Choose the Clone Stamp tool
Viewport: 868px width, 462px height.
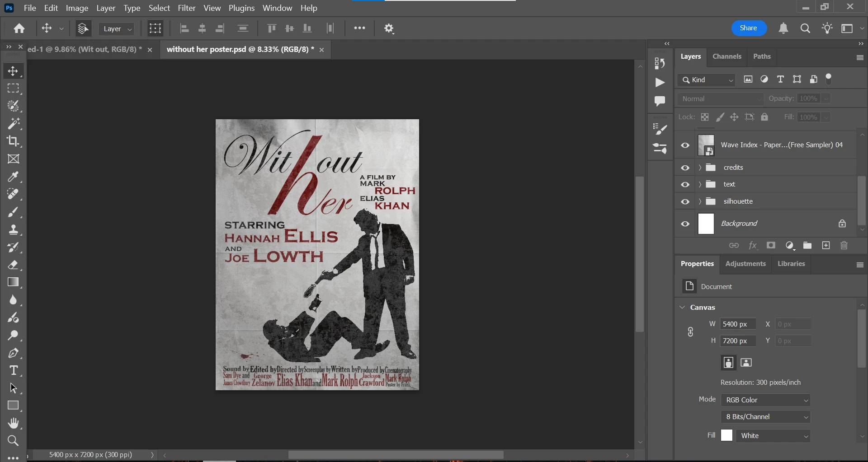point(13,229)
